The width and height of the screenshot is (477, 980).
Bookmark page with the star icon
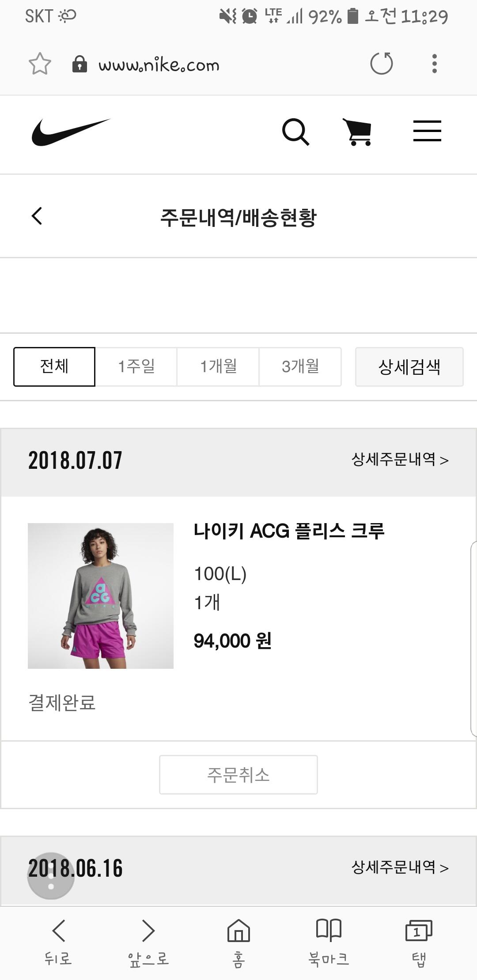(40, 64)
